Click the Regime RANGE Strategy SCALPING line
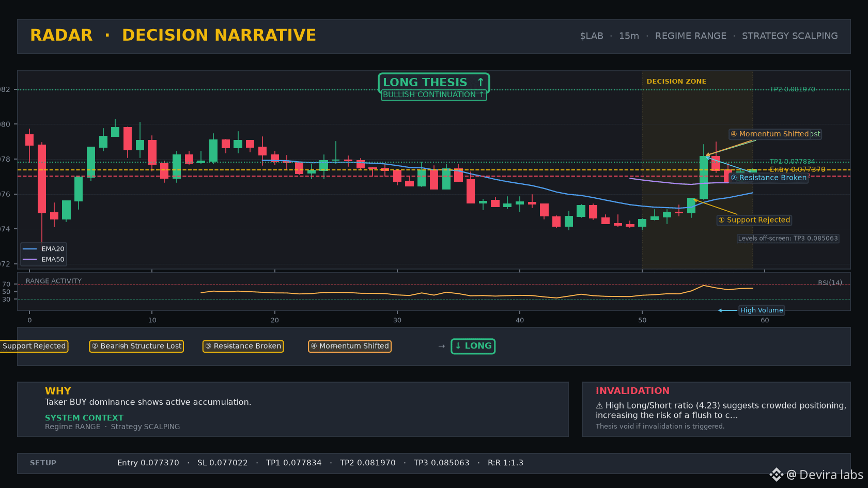 [x=113, y=427]
